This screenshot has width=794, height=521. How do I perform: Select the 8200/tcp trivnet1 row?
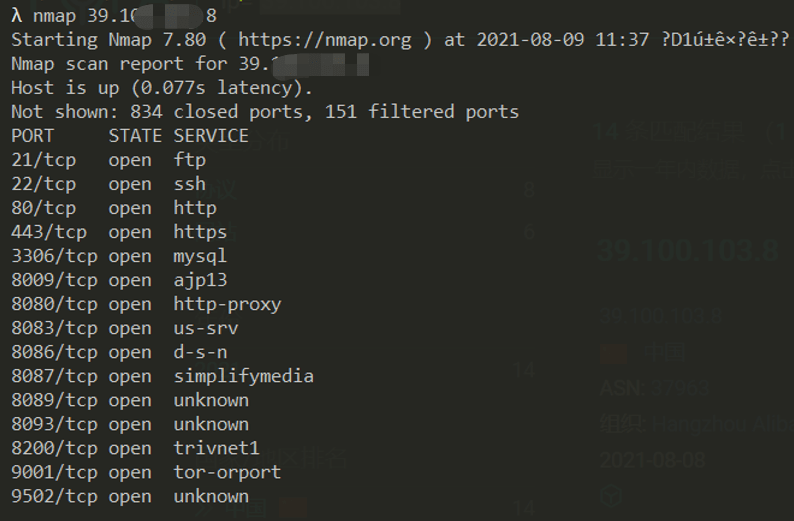point(135,449)
